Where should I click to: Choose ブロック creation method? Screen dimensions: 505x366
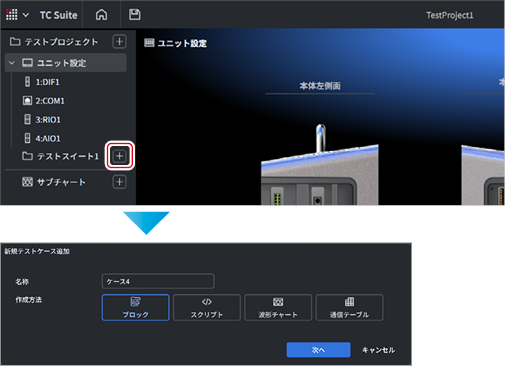point(136,307)
